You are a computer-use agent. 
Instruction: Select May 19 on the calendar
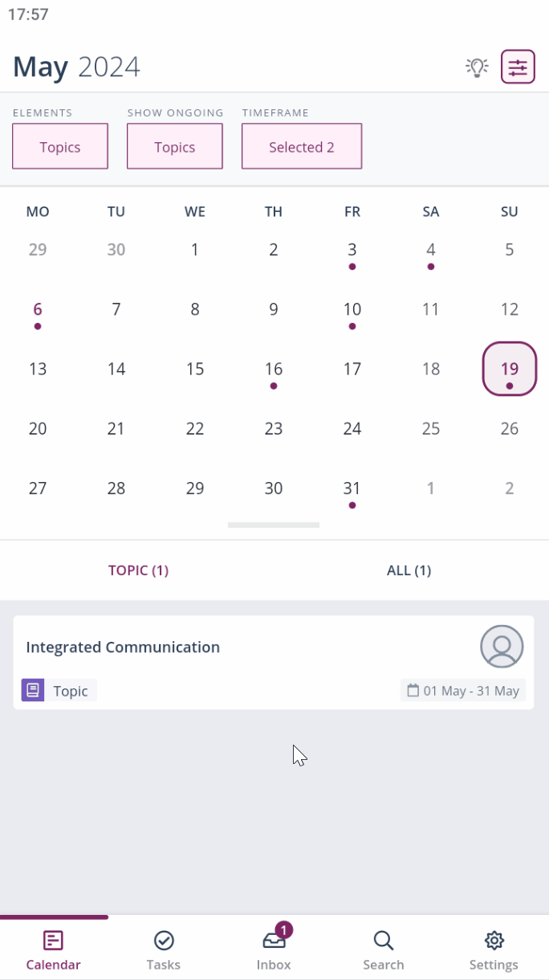coord(510,370)
